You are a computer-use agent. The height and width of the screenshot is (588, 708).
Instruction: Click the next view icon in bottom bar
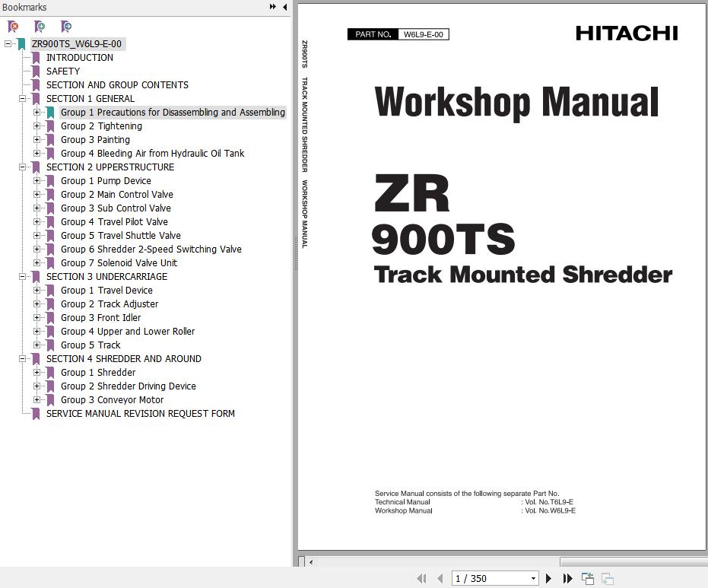tap(608, 579)
